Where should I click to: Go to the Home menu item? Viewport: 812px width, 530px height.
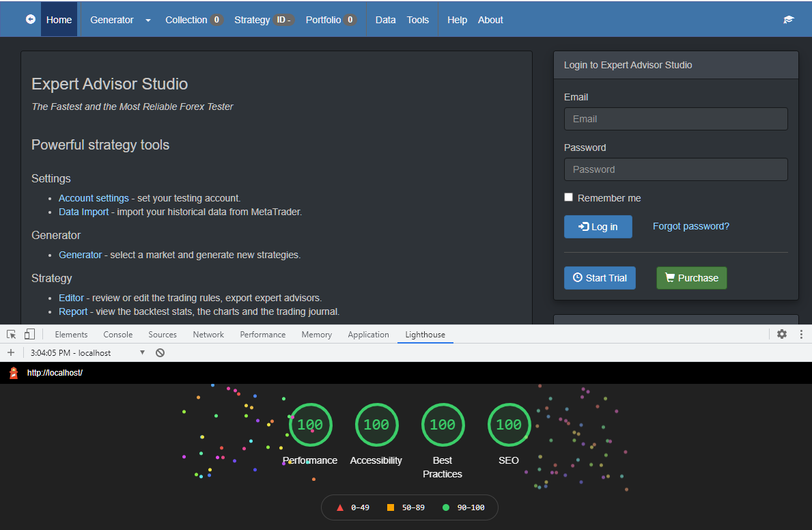[x=59, y=20]
